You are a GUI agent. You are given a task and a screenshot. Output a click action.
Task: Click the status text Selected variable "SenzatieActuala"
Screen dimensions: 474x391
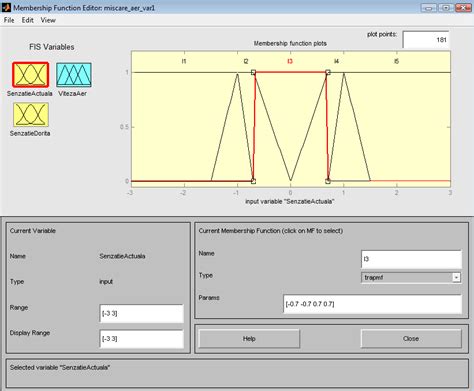click(x=60, y=367)
